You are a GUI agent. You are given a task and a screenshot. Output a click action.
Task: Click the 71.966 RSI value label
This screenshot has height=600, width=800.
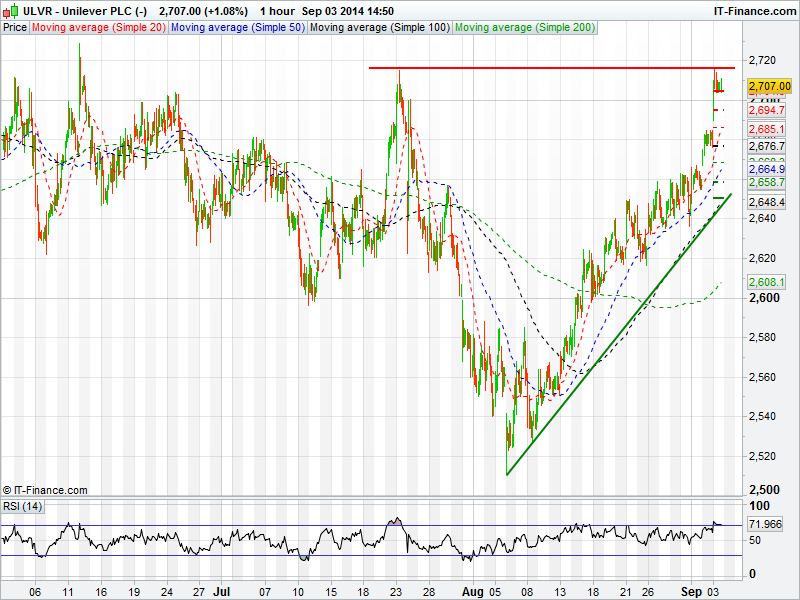767,524
